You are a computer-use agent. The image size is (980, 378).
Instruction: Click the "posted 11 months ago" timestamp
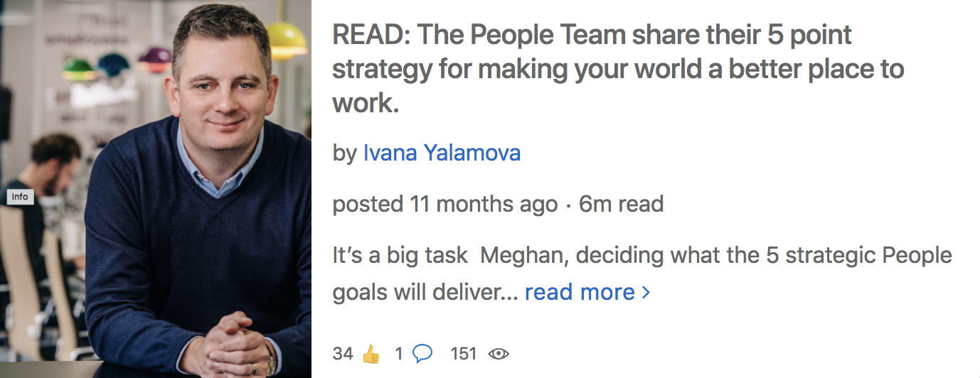[445, 205]
